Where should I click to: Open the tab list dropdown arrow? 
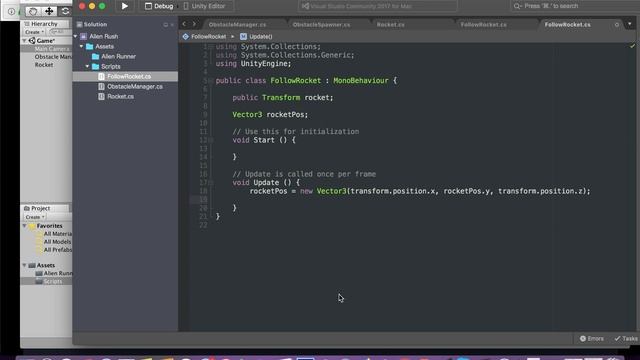click(x=629, y=24)
